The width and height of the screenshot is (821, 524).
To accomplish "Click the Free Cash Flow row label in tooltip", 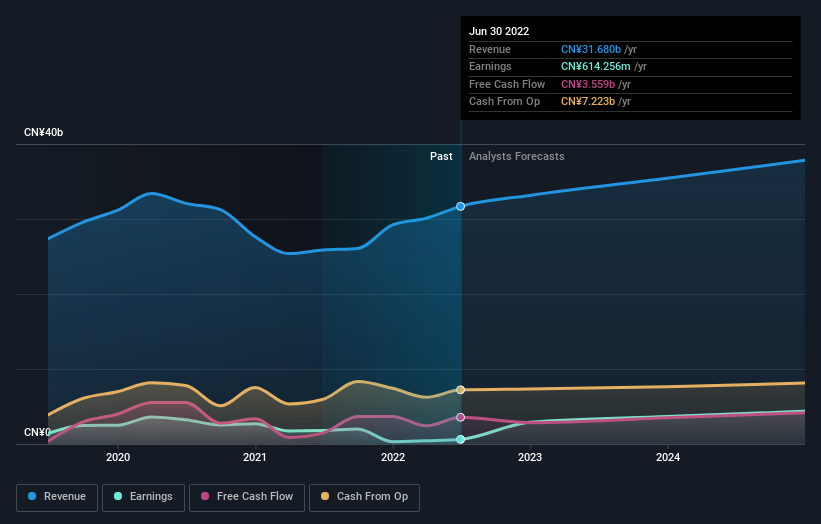I will point(507,84).
